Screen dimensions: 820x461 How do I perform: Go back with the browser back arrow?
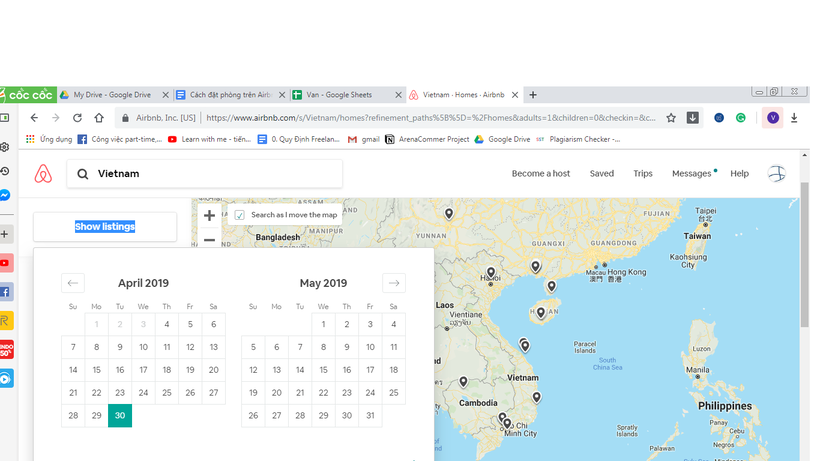34,118
